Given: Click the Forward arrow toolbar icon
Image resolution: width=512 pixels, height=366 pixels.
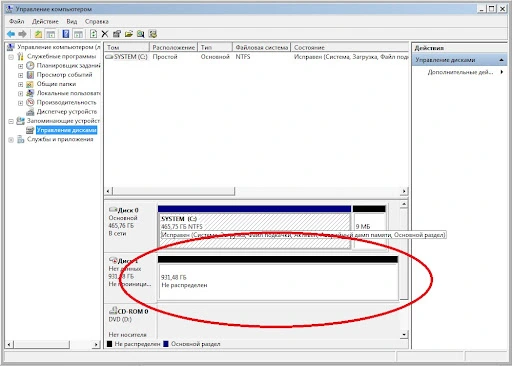Looking at the screenshot, I should click(x=23, y=34).
